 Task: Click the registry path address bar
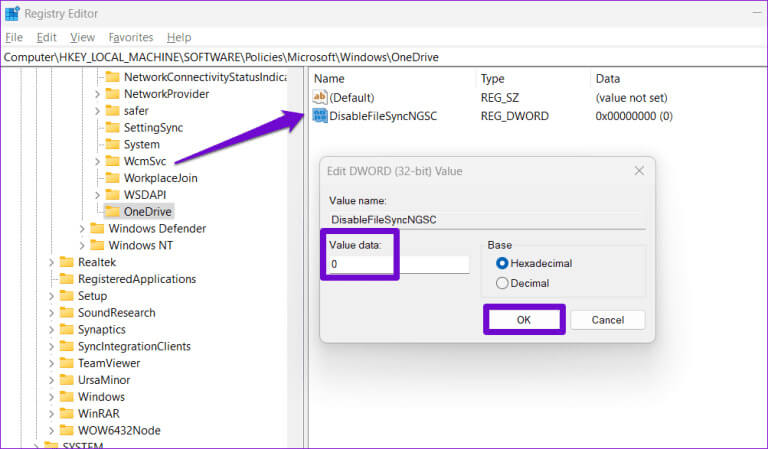[384, 57]
